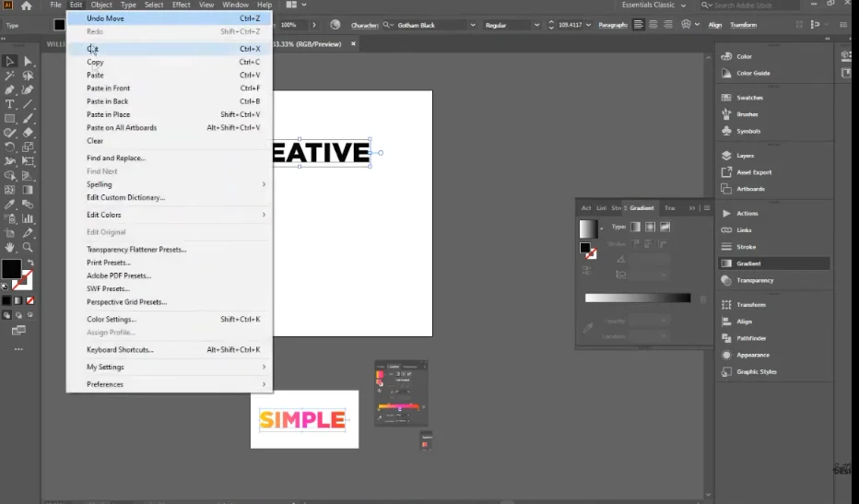859x504 pixels.
Task: Select the Blend tool
Action: click(28, 205)
